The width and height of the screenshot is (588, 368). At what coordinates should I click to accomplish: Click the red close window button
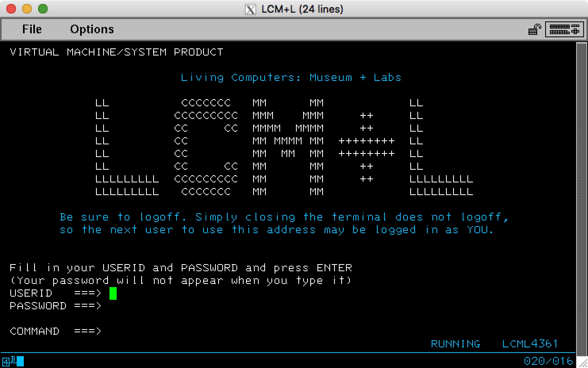[11, 9]
